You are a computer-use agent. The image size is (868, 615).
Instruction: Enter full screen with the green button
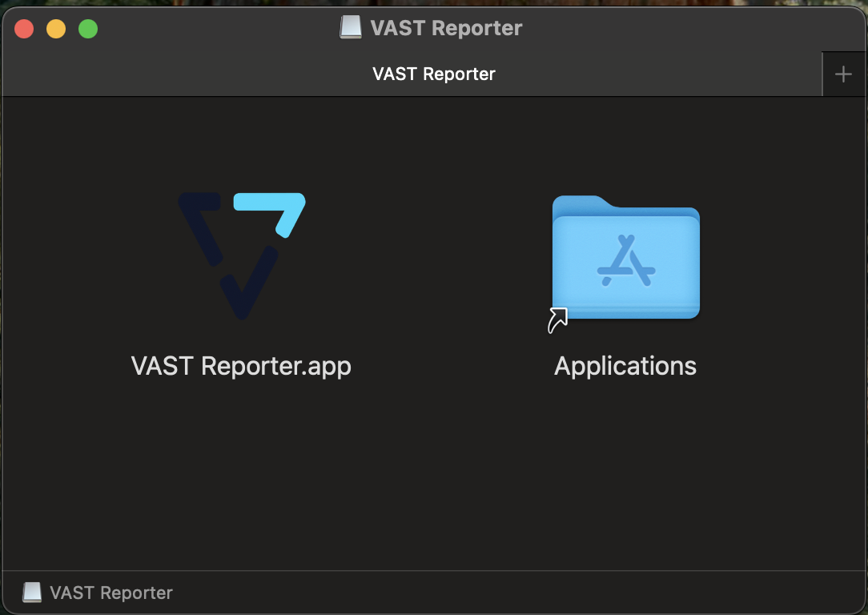tap(88, 27)
